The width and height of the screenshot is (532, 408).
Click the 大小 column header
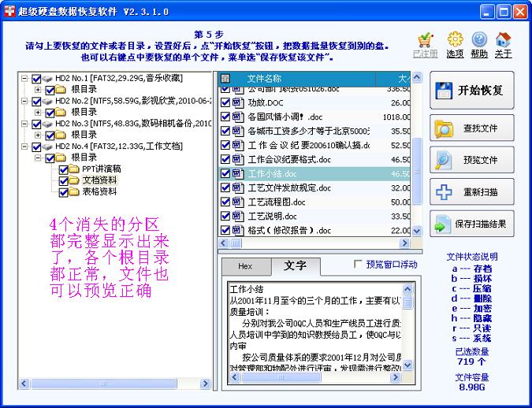click(x=393, y=79)
